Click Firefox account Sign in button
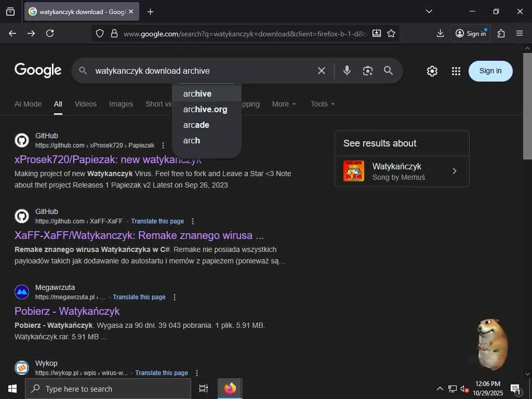Screen dimensions: 532x399 pos(471,33)
